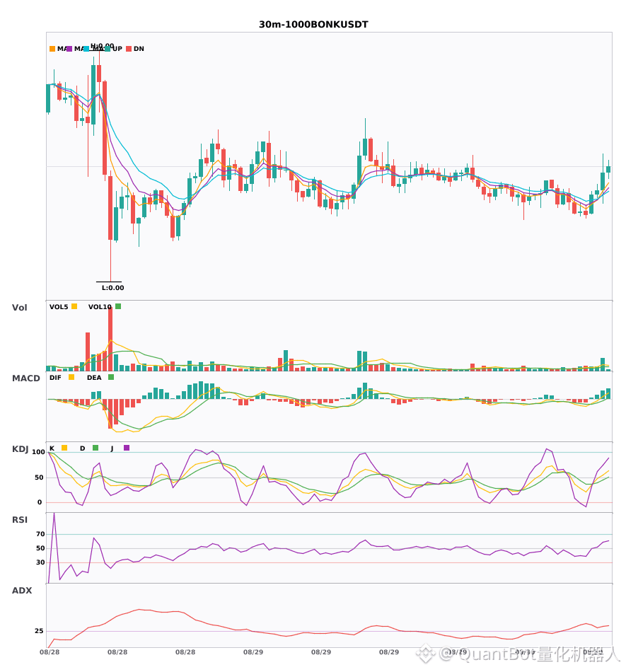
Task: Select the DIF legend text
Action: [x=55, y=378]
